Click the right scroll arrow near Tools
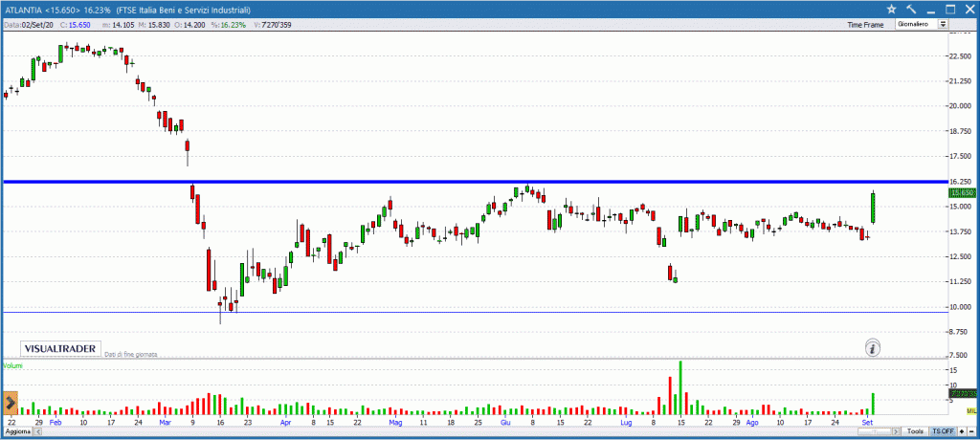Viewport: 980px width, 440px height. click(896, 431)
